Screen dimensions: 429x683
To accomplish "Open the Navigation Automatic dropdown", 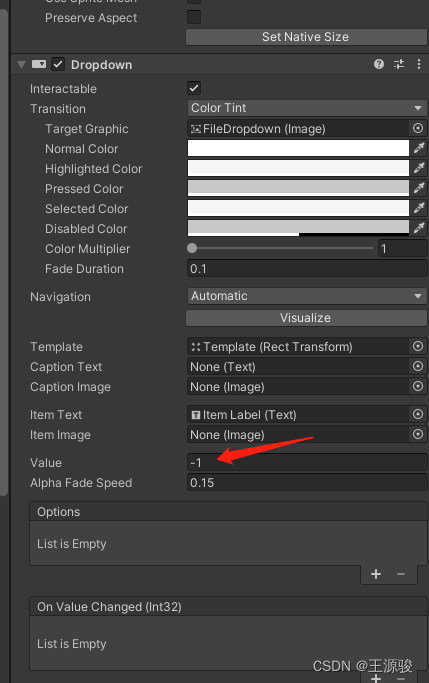I will 307,296.
